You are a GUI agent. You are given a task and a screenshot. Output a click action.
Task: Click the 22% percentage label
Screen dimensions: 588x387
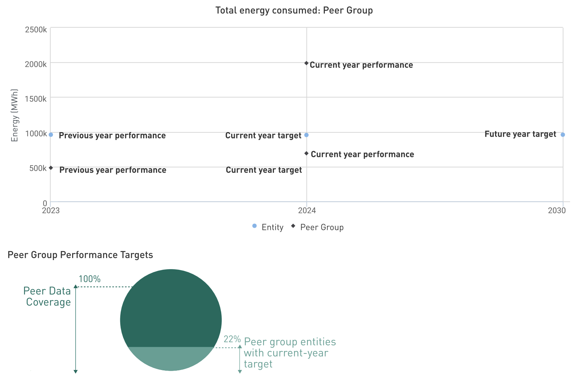(232, 339)
